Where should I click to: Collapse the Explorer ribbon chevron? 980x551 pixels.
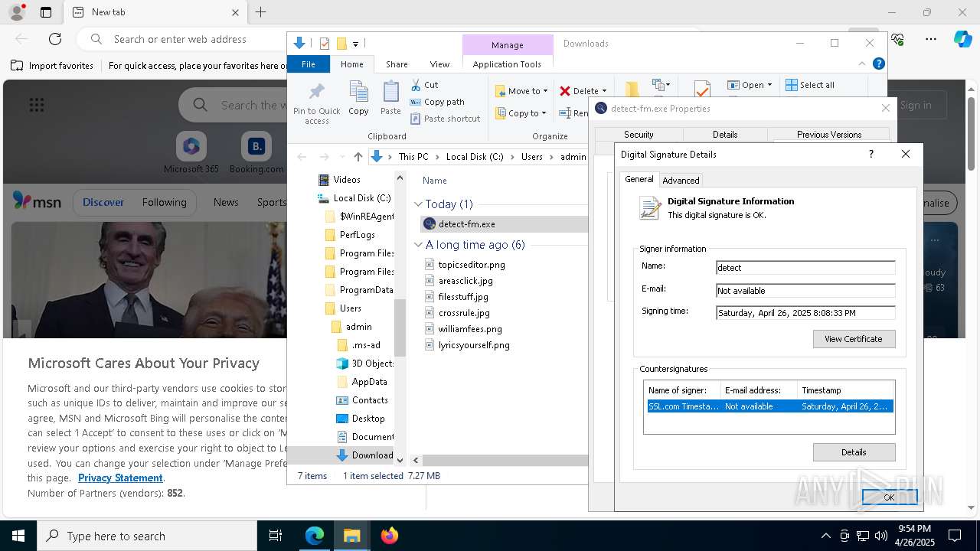(862, 64)
